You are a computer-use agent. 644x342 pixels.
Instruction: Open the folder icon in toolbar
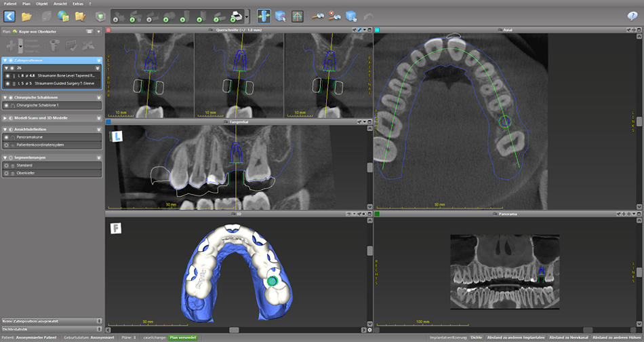[x=26, y=16]
